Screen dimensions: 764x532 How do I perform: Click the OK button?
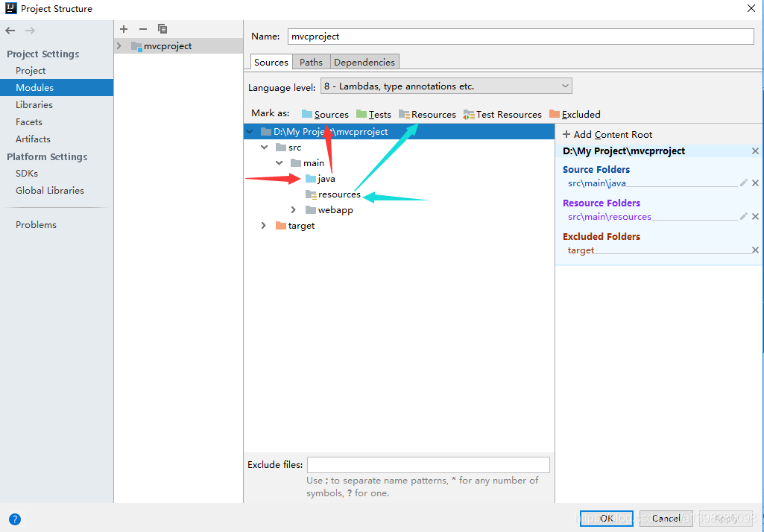coord(607,519)
